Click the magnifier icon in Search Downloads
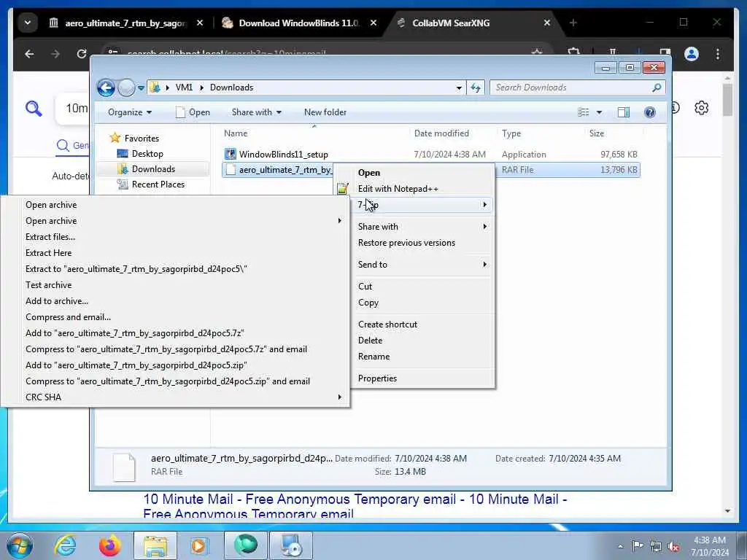Screen dimensions: 747x560 [x=657, y=87]
